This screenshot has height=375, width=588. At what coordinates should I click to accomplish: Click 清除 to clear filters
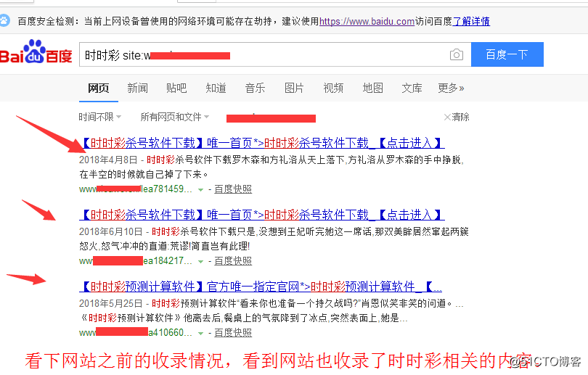(x=457, y=117)
